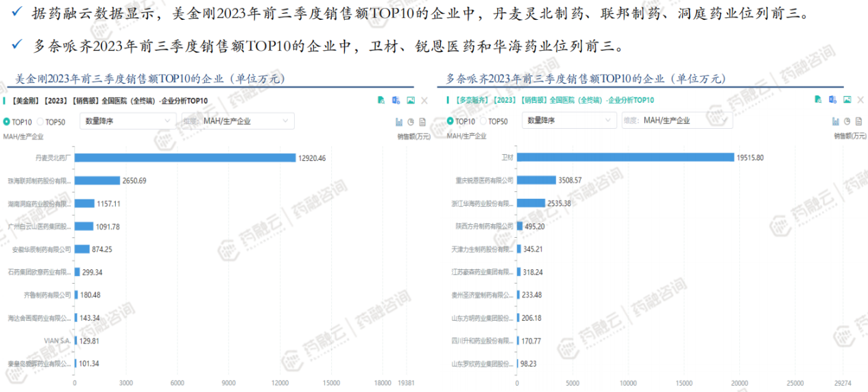Click the 珠海联邦制药 bar (2650.69)
The width and height of the screenshot is (868, 392).
tap(97, 181)
